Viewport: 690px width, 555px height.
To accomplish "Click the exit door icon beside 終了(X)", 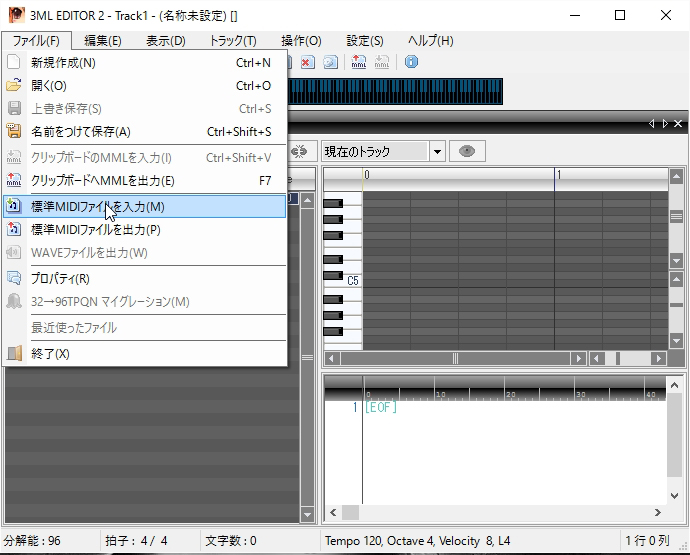I will click(x=14, y=353).
